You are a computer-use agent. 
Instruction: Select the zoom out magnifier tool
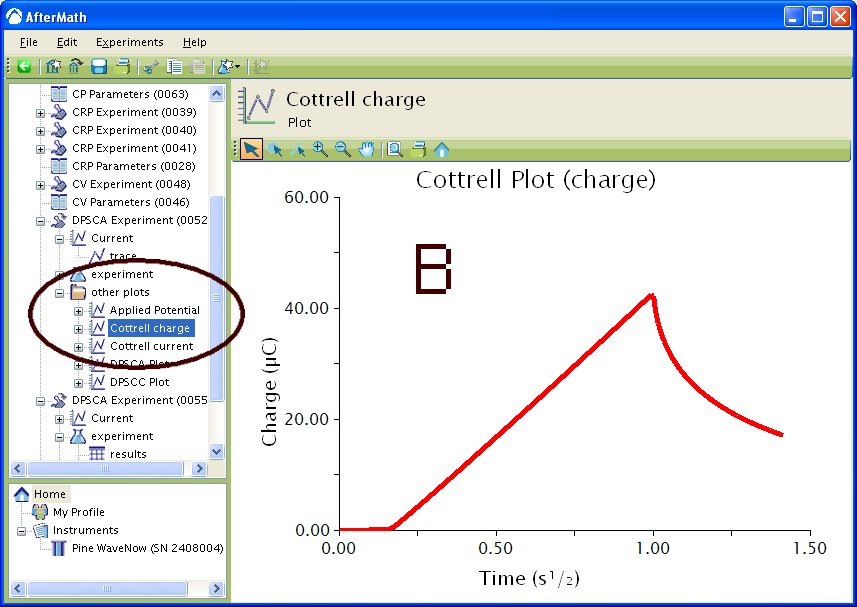[343, 149]
